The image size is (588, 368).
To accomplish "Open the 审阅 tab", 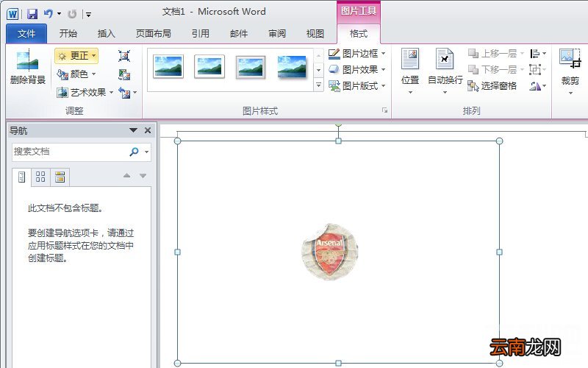I will click(x=277, y=33).
